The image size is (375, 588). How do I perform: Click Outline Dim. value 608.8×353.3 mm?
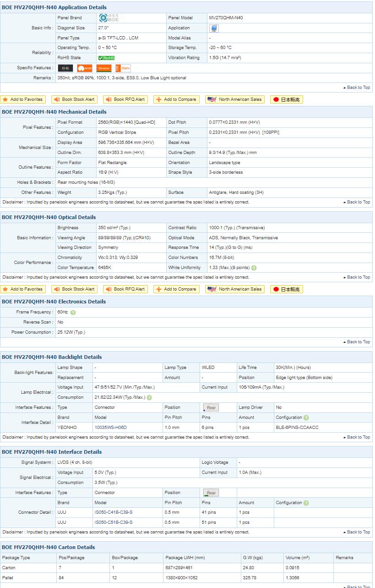tap(121, 153)
